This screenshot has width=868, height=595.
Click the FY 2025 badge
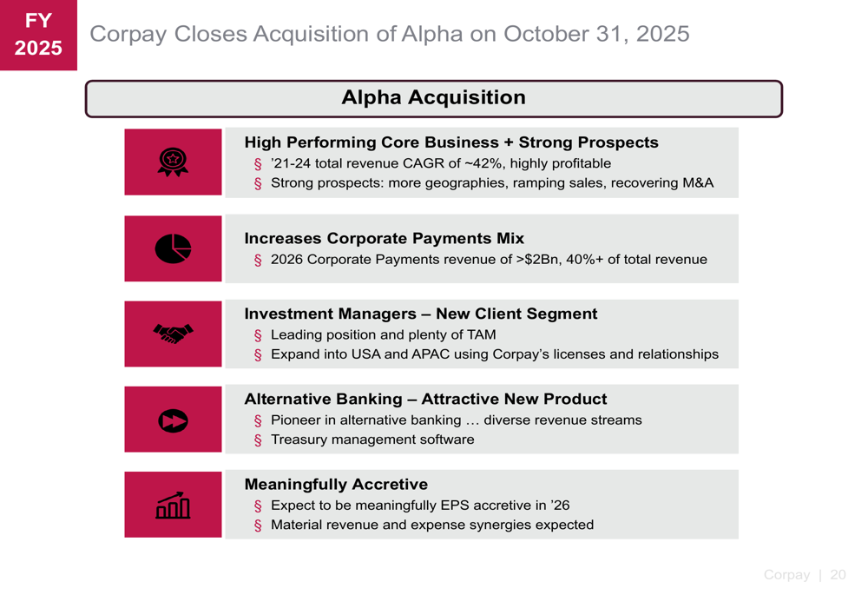(x=38, y=35)
